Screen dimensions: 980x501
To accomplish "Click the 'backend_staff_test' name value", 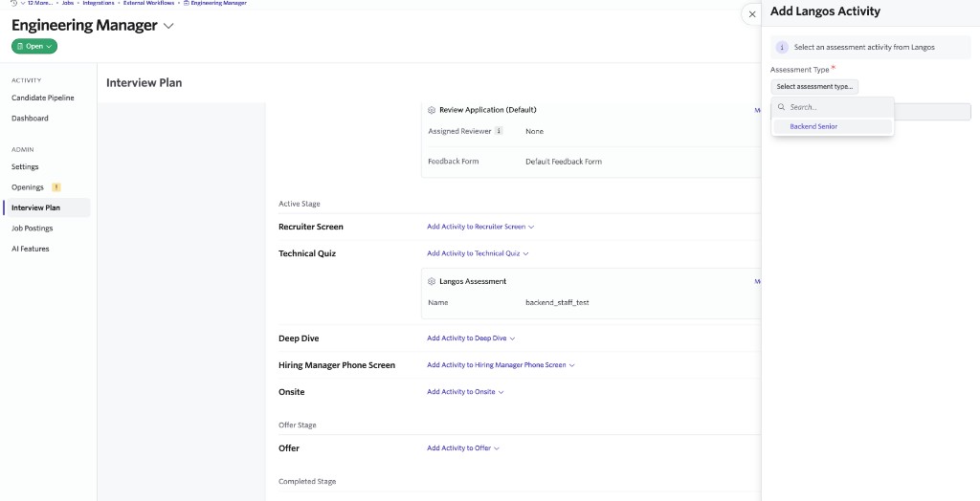I will click(558, 302).
